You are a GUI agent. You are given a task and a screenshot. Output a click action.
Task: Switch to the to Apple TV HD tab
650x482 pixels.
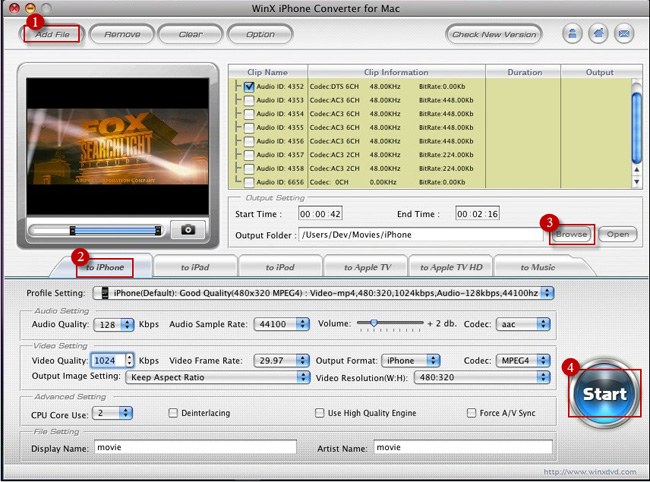point(451,267)
